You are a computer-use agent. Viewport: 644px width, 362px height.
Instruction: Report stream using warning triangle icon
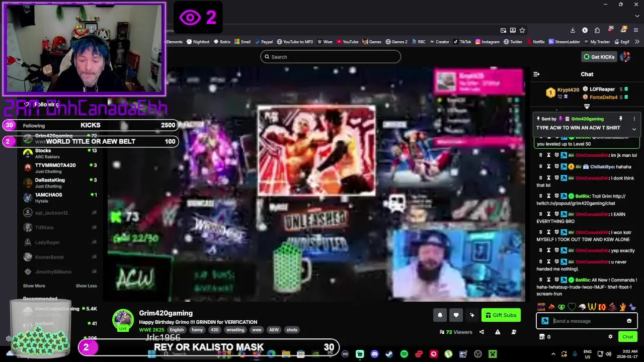[498, 332]
